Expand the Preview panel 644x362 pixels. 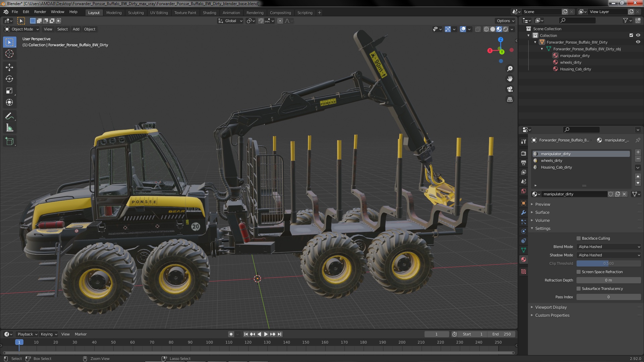(x=543, y=204)
